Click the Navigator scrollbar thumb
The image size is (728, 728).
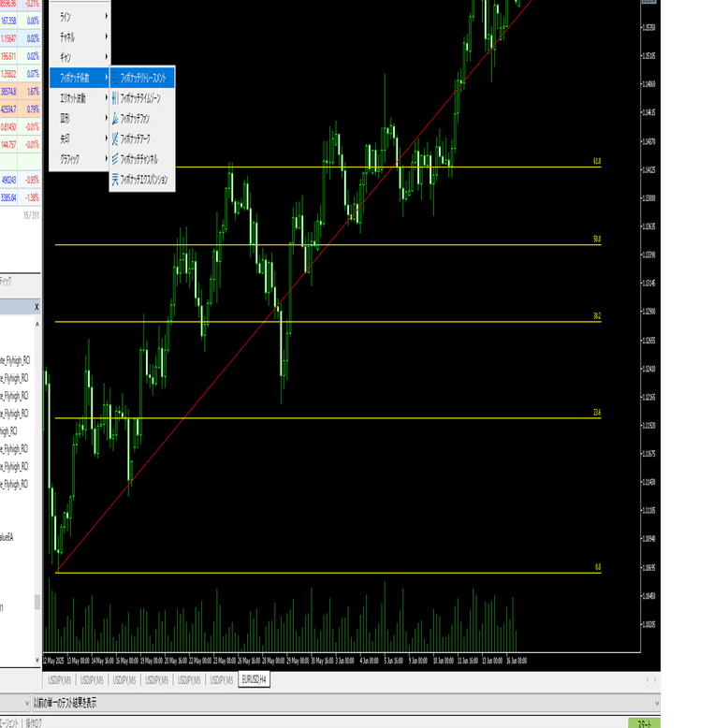click(x=37, y=602)
